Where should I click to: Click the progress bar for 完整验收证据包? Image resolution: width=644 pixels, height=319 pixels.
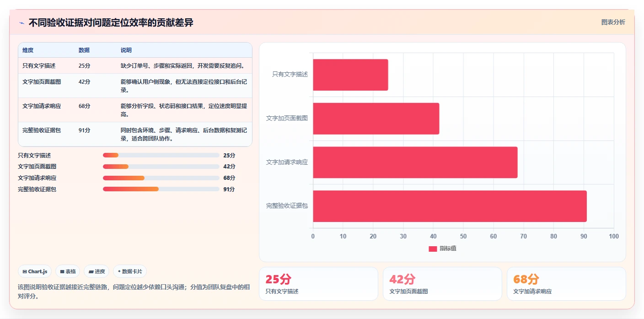[x=161, y=189]
